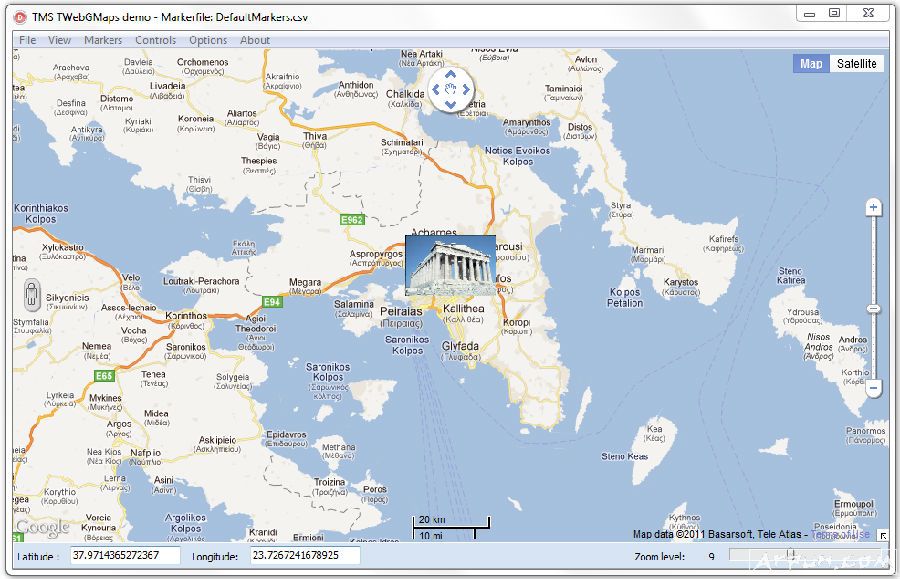
Task: Maximize the TWebGMaps demo window
Action: pyautogui.click(x=835, y=13)
